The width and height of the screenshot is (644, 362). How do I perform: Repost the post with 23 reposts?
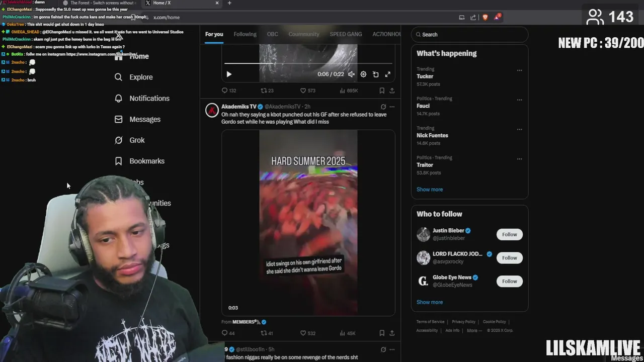pyautogui.click(x=267, y=90)
